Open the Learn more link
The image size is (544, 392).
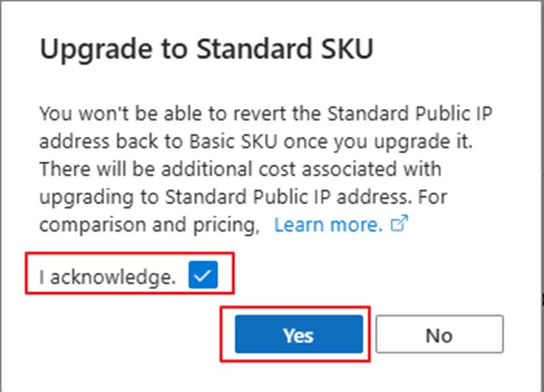(x=328, y=225)
